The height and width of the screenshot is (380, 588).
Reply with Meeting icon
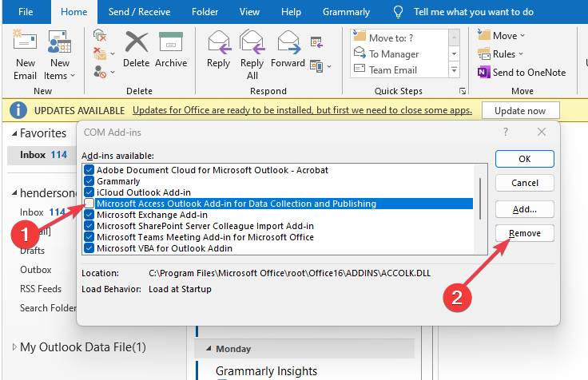tap(316, 42)
